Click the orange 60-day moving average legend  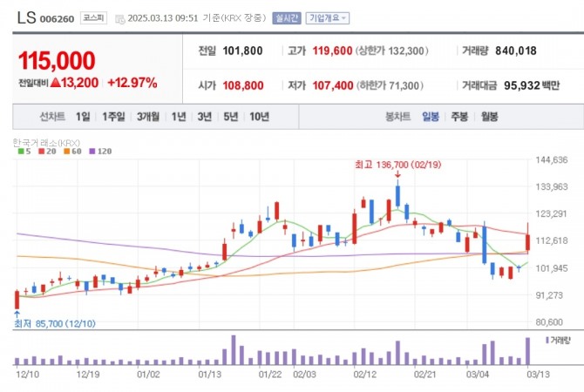pyautogui.click(x=72, y=152)
